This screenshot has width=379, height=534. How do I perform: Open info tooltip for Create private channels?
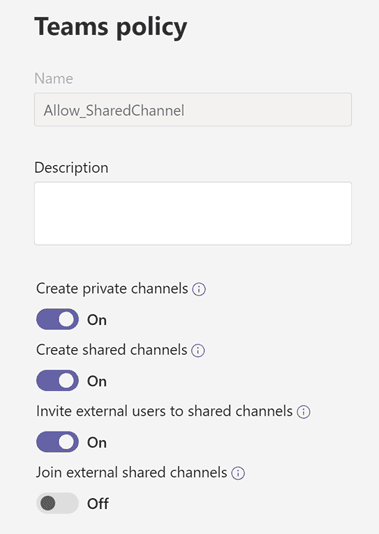point(199,289)
